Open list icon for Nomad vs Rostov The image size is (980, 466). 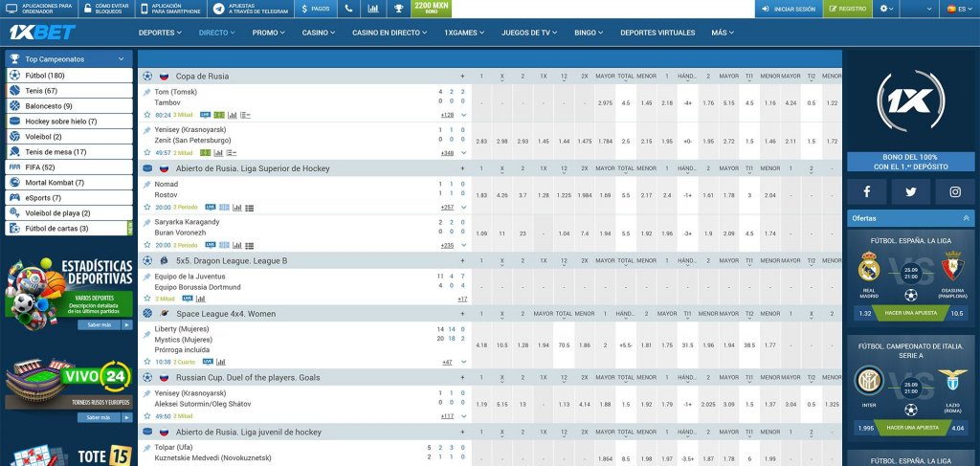click(x=250, y=208)
